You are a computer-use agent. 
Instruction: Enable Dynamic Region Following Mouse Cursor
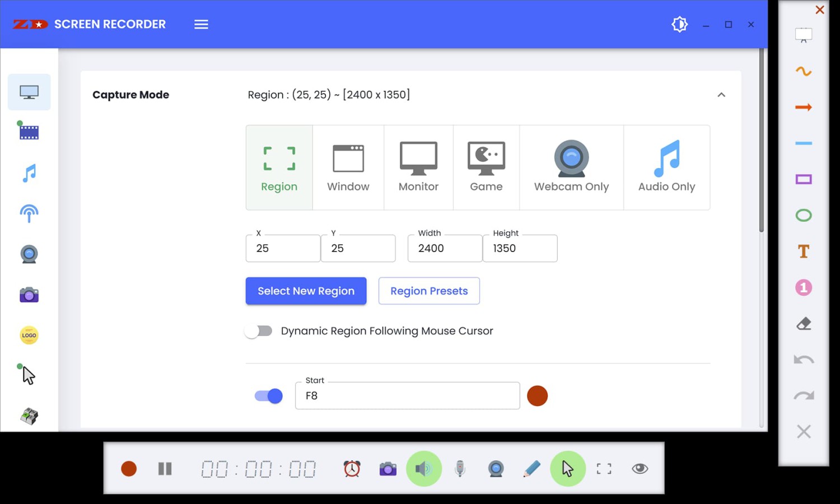point(259,331)
